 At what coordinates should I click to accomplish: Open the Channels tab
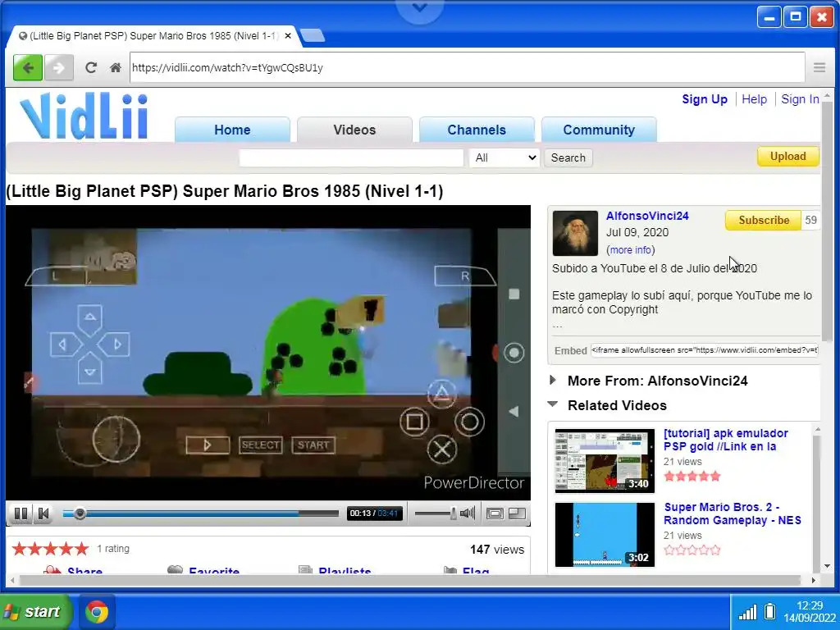tap(477, 130)
